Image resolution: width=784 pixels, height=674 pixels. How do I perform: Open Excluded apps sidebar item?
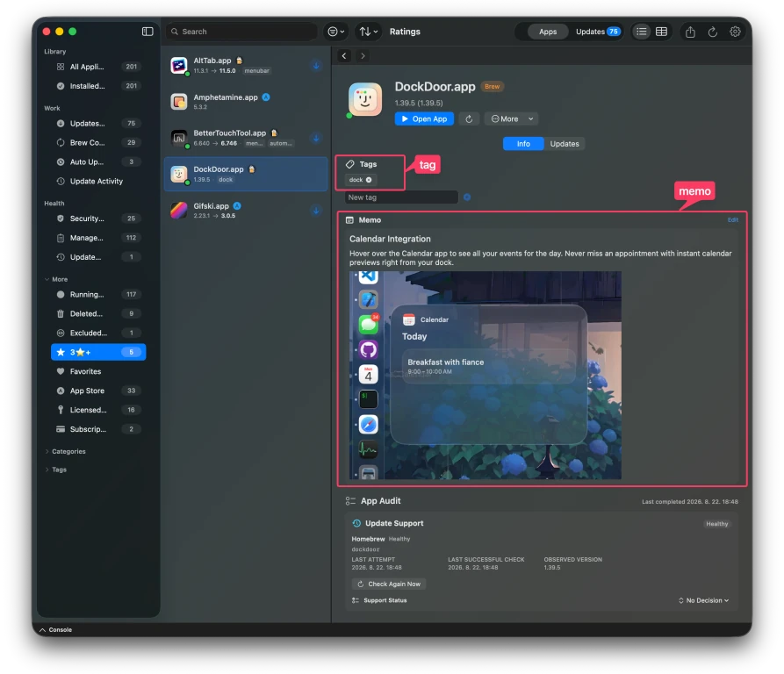point(98,333)
